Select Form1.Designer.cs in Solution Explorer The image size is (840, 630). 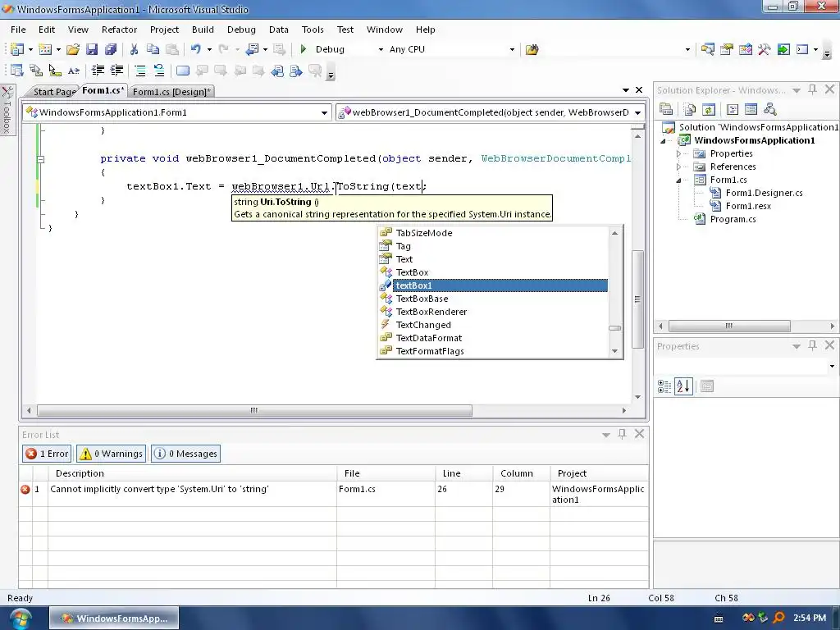(764, 193)
